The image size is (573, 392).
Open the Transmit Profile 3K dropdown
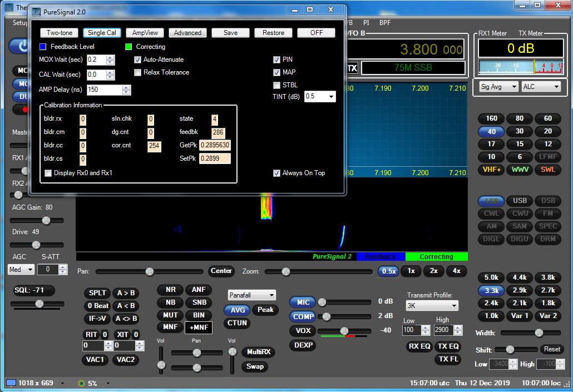pyautogui.click(x=432, y=305)
